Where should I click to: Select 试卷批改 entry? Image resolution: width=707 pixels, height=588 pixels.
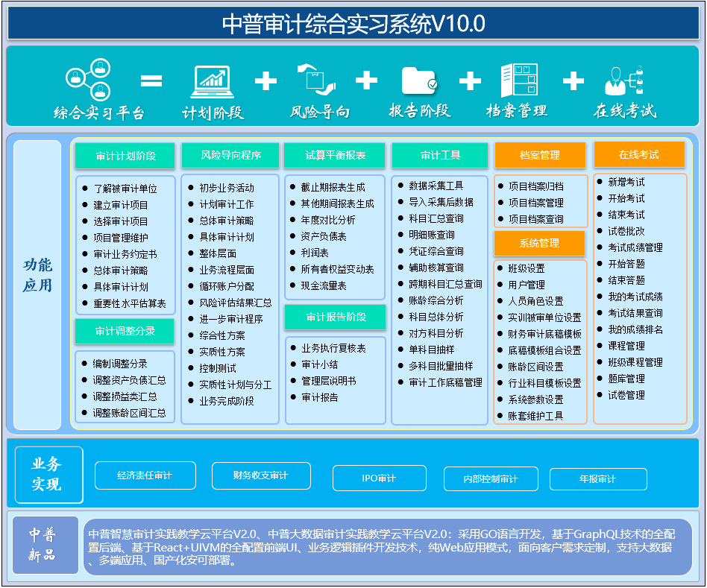tap(626, 231)
